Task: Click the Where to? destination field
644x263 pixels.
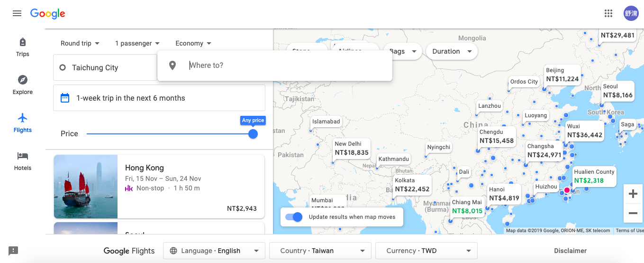Action: (284, 66)
